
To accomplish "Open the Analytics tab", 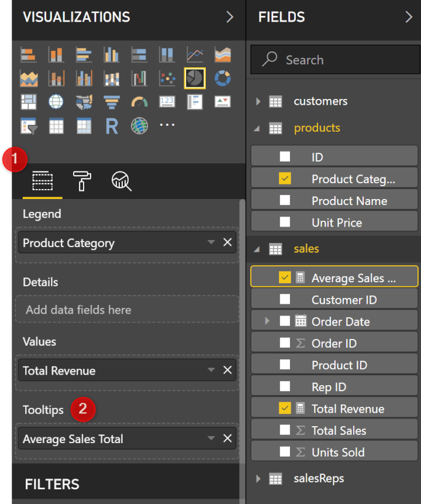I will [x=121, y=181].
